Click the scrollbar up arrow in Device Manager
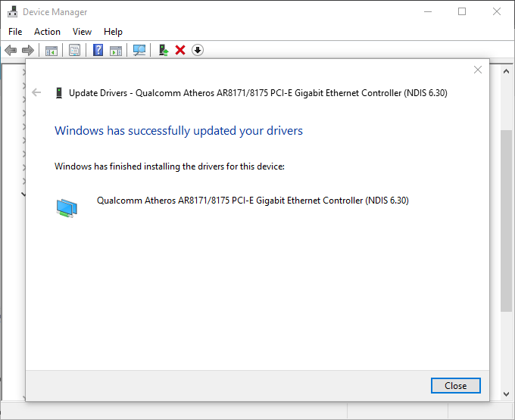The image size is (515, 420). point(506,71)
